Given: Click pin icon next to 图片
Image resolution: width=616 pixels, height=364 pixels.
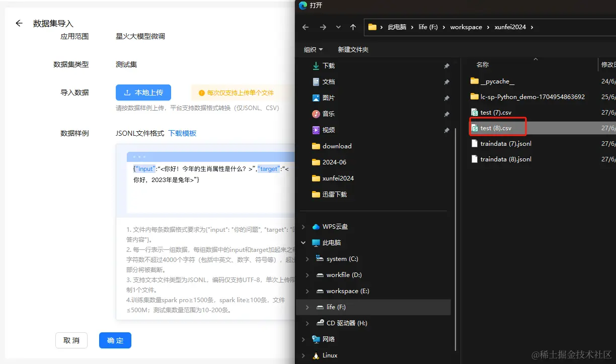Looking at the screenshot, I should [446, 98].
